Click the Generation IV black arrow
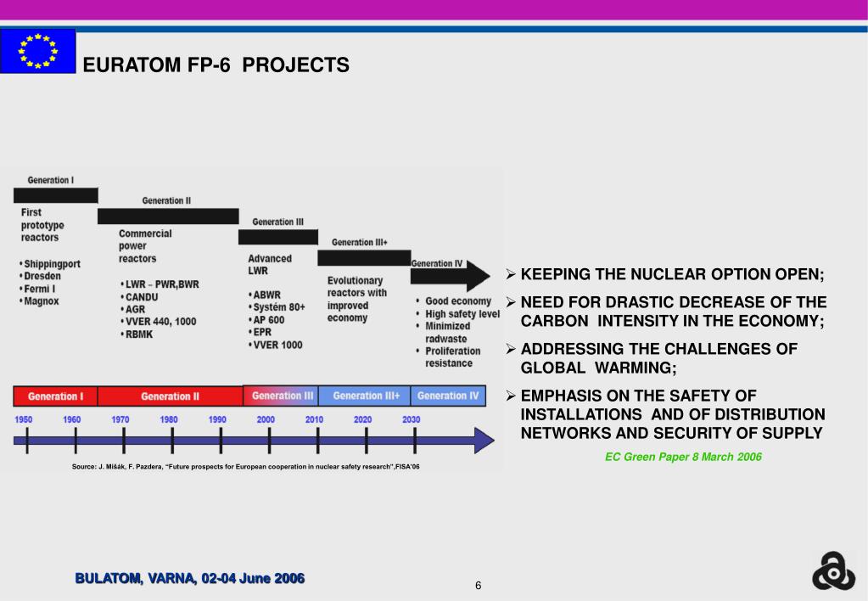868x601 pixels. coord(450,276)
